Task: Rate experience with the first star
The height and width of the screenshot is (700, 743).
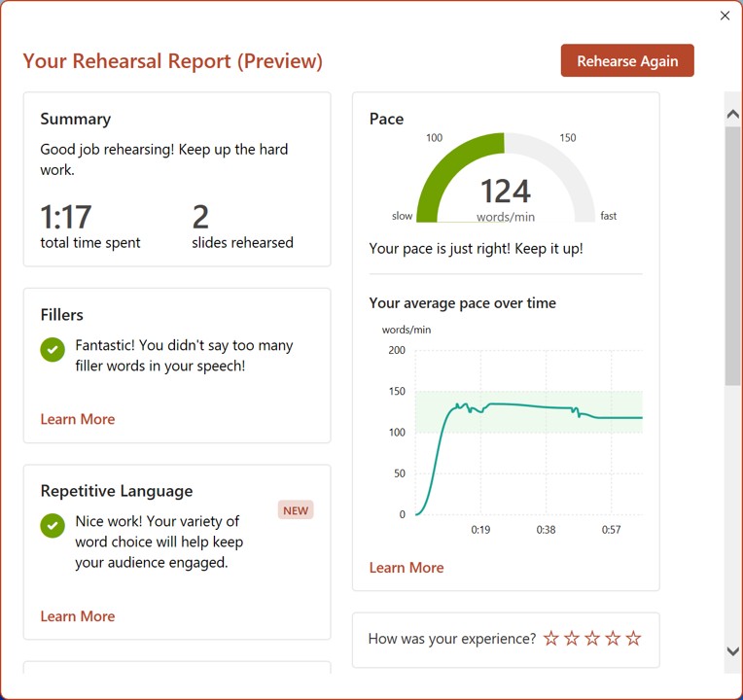Action: [551, 639]
